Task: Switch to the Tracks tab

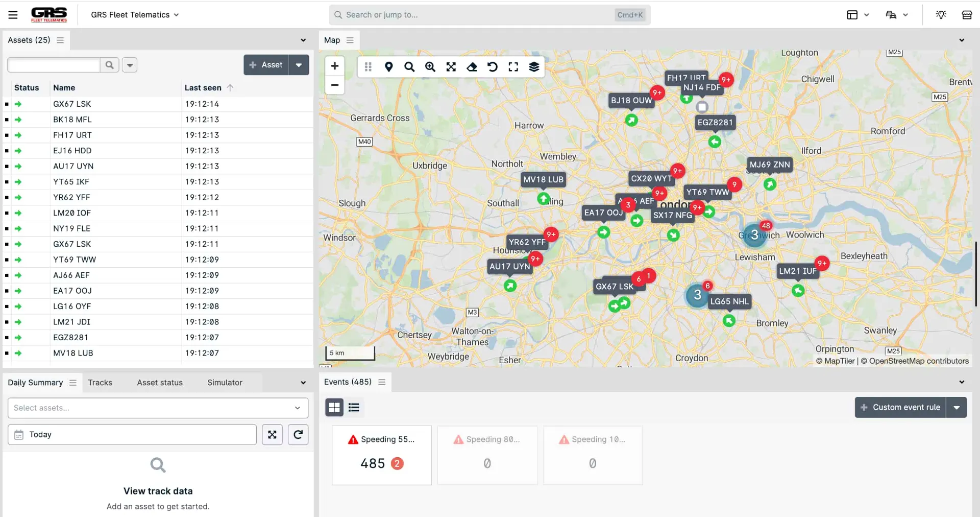Action: point(100,382)
